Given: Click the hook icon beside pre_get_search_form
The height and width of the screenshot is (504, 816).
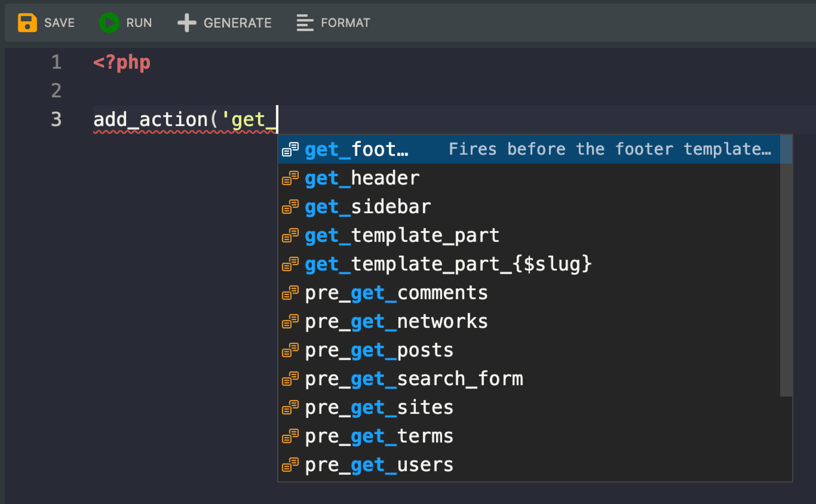Looking at the screenshot, I should coord(290,379).
